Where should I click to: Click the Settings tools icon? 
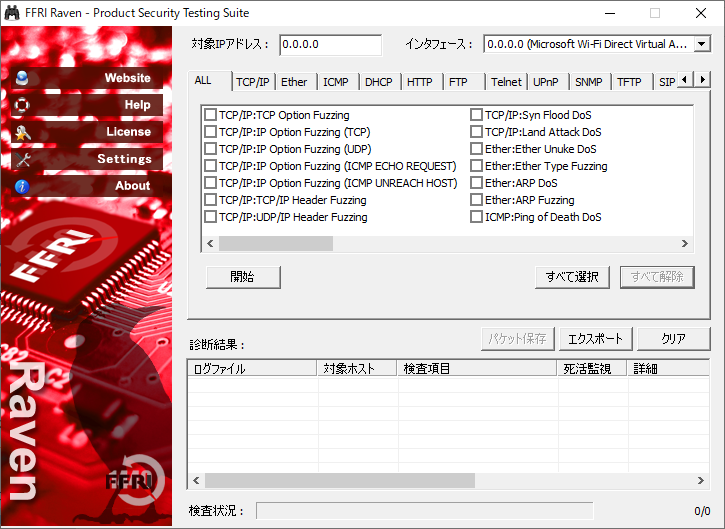pyautogui.click(x=23, y=160)
